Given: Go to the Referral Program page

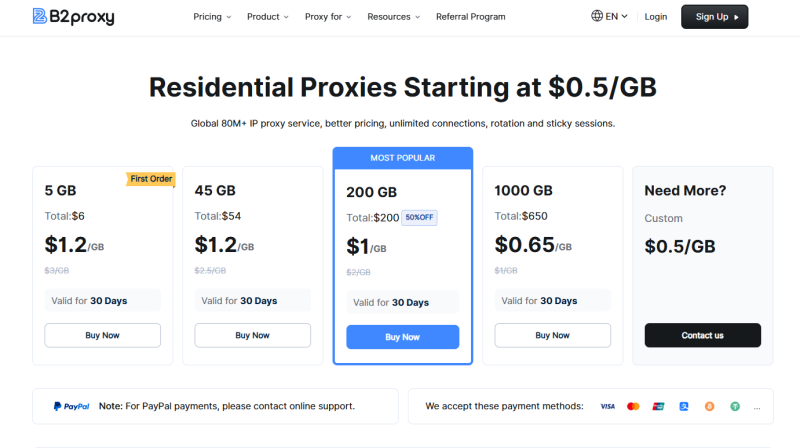Looking at the screenshot, I should [470, 17].
